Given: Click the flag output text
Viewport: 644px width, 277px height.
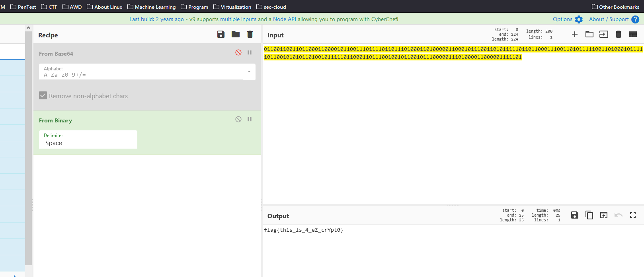Looking at the screenshot, I should coord(303,230).
